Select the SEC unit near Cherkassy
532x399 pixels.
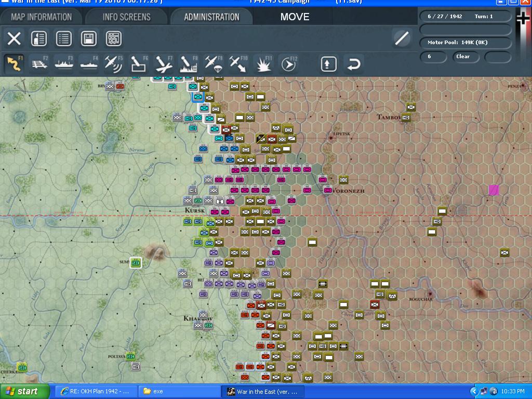coord(22,368)
